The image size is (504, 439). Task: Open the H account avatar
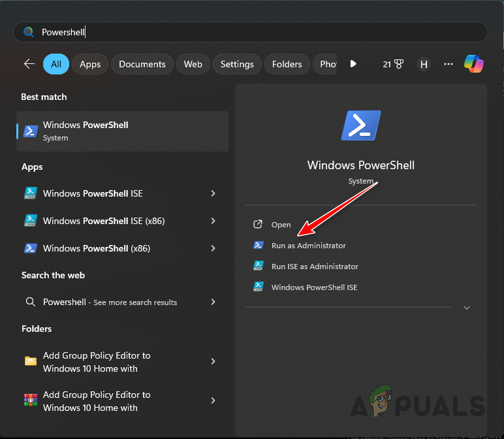[424, 64]
